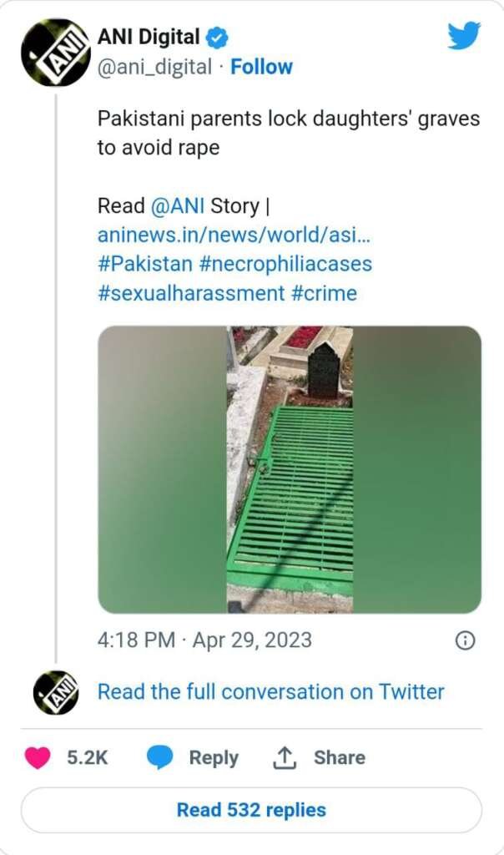504x855 pixels.
Task: Visit the #crime hashtag
Action: point(325,293)
